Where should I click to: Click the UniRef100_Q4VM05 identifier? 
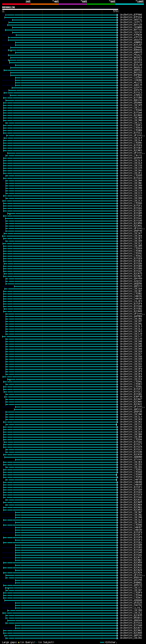pyautogui.click(x=131, y=158)
